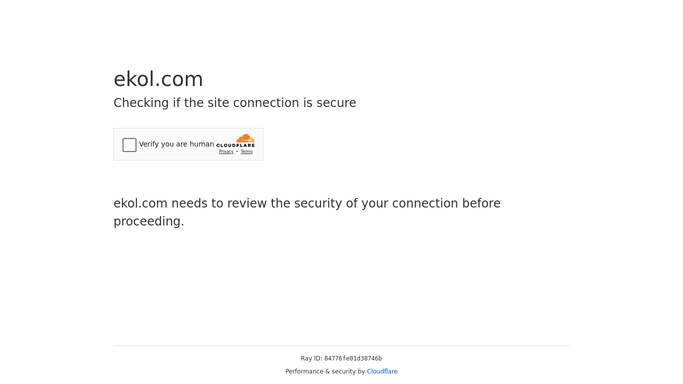This screenshot has height=384, width=683.
Task: Open the blue Cloudflare footer link
Action: point(382,371)
